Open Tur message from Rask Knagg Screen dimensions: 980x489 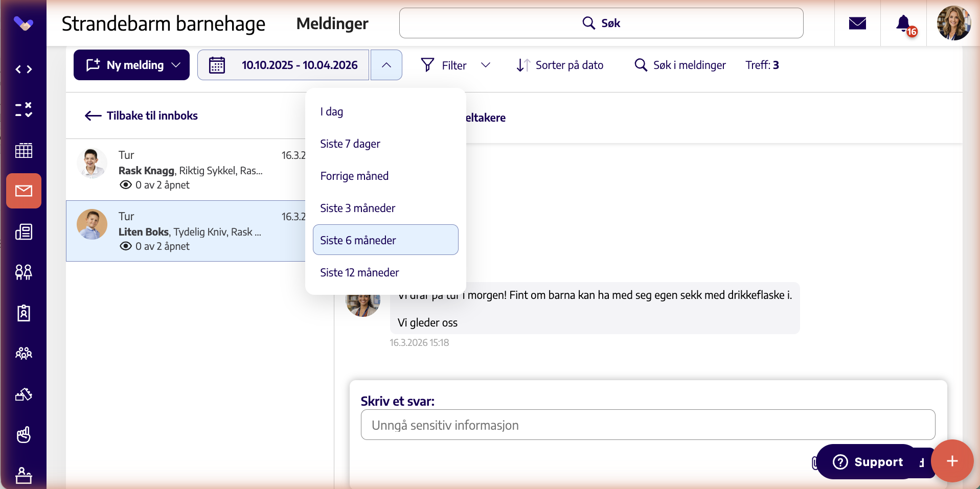point(186,170)
